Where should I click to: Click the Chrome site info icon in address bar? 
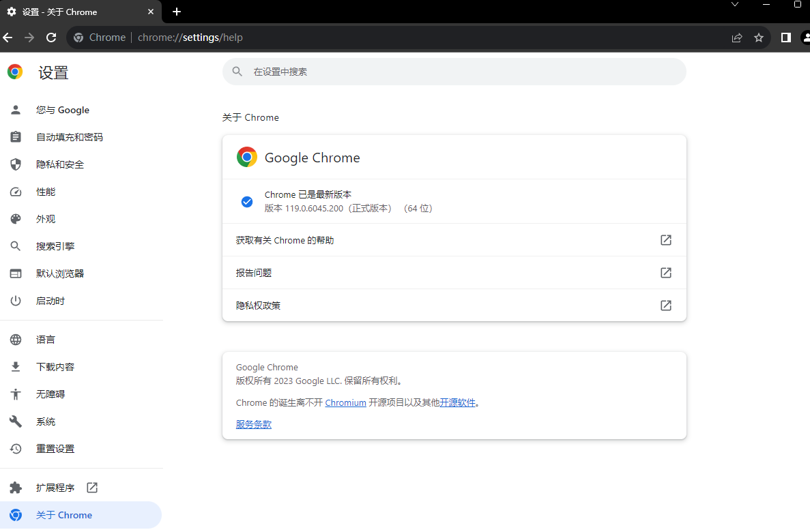point(78,38)
